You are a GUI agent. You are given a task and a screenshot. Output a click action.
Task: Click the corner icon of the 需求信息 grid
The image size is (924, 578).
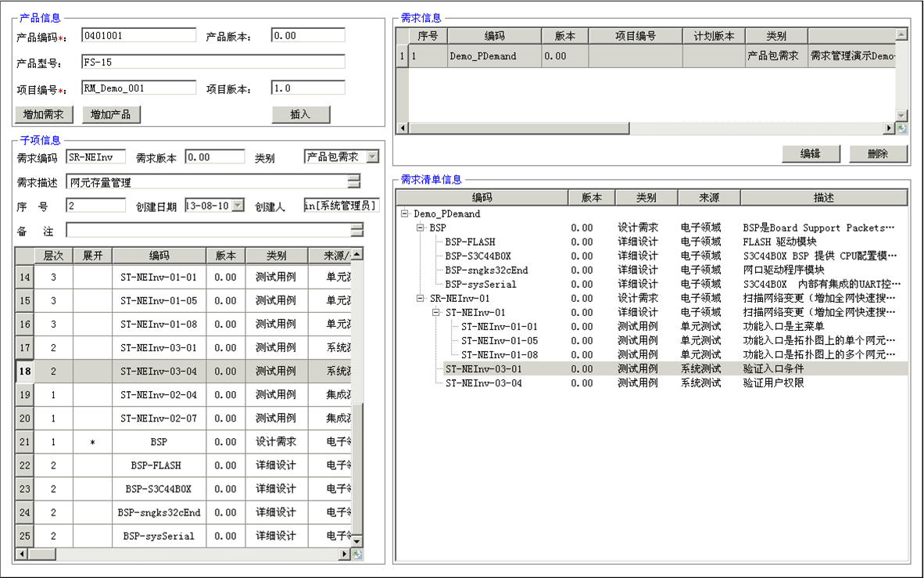901,128
